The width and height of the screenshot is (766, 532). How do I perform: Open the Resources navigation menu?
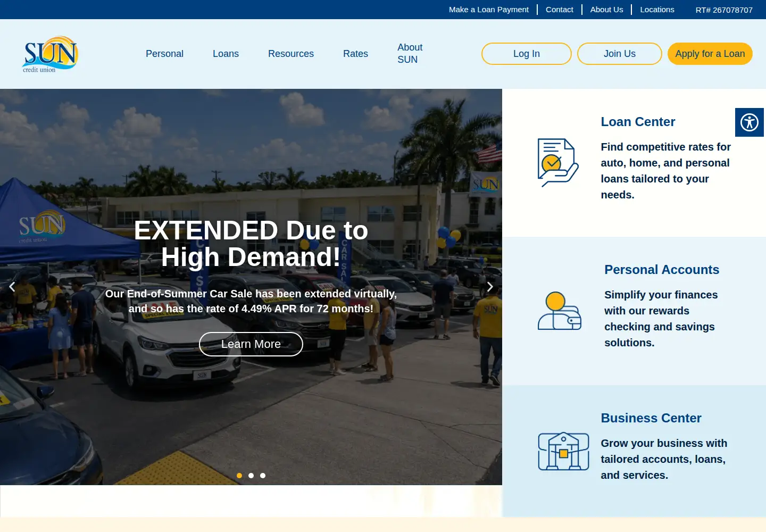[x=291, y=54]
